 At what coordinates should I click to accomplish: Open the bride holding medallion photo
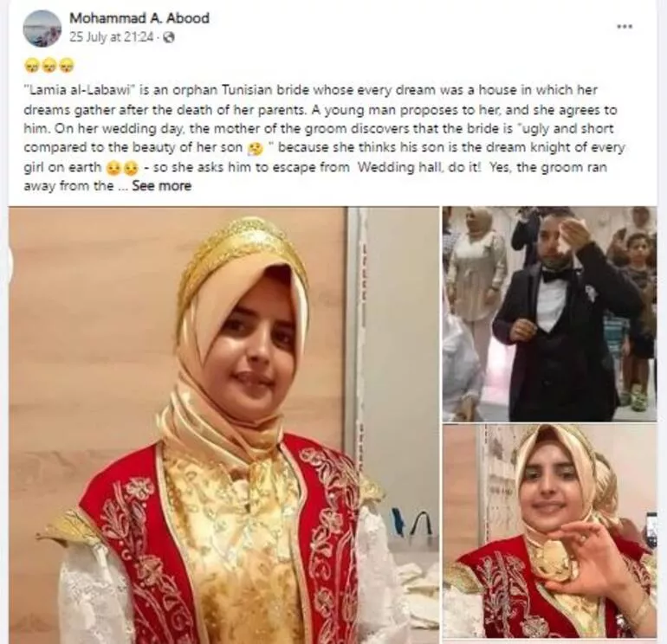(x=549, y=531)
